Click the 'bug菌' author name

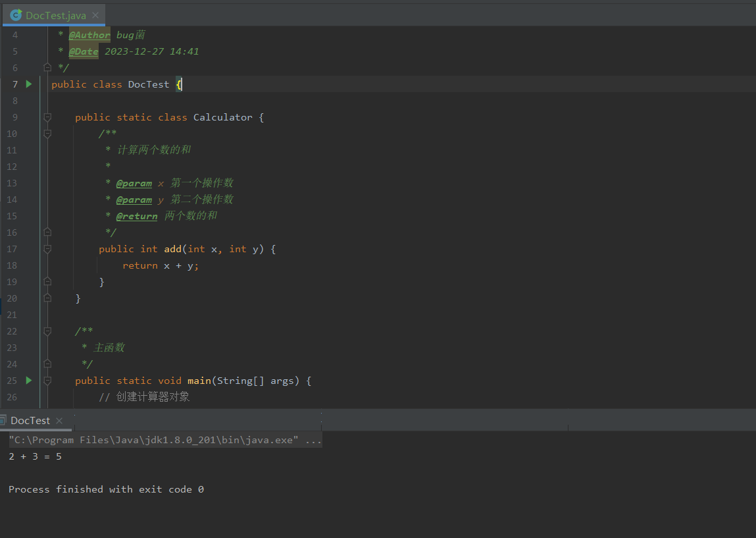tap(131, 35)
